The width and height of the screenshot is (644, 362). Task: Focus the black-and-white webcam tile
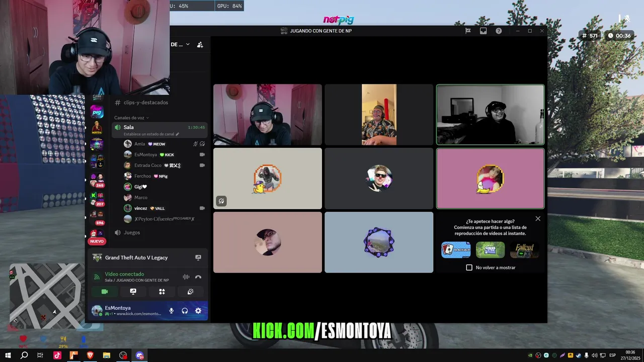[490, 115]
